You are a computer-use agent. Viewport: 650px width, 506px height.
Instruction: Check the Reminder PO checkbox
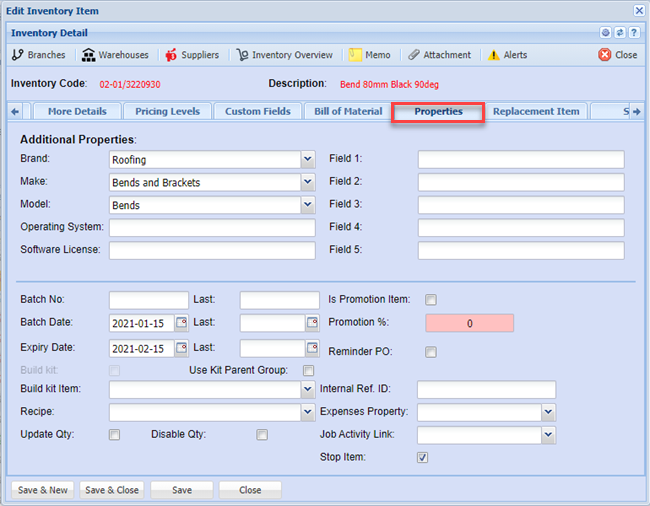click(x=431, y=352)
